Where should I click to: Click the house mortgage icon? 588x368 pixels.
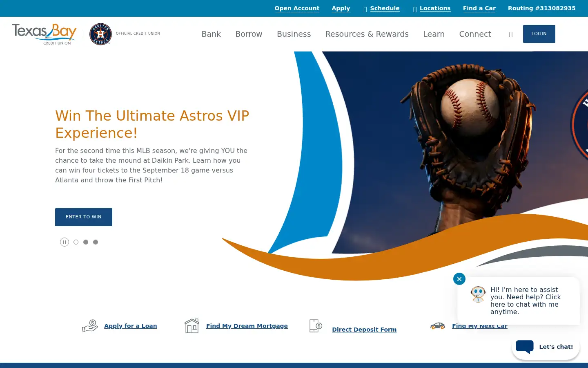192,326
